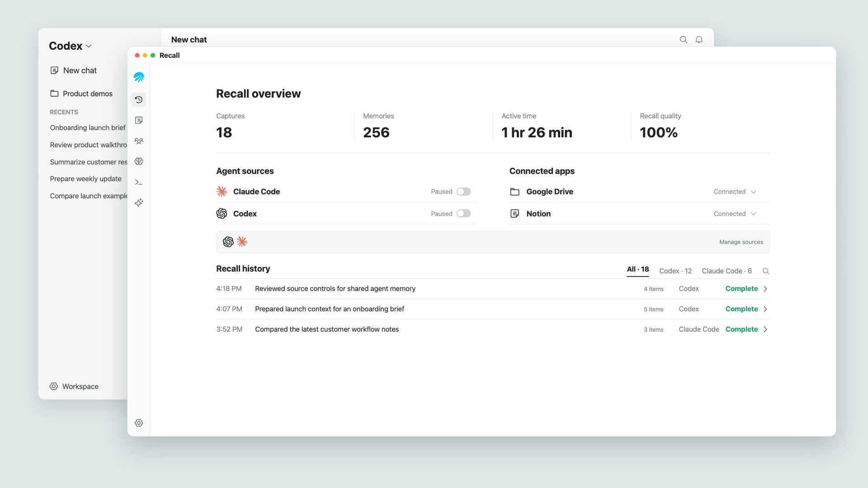Expand the Google Drive Connected dropdown
The width and height of the screenshot is (868, 488).
pyautogui.click(x=753, y=192)
